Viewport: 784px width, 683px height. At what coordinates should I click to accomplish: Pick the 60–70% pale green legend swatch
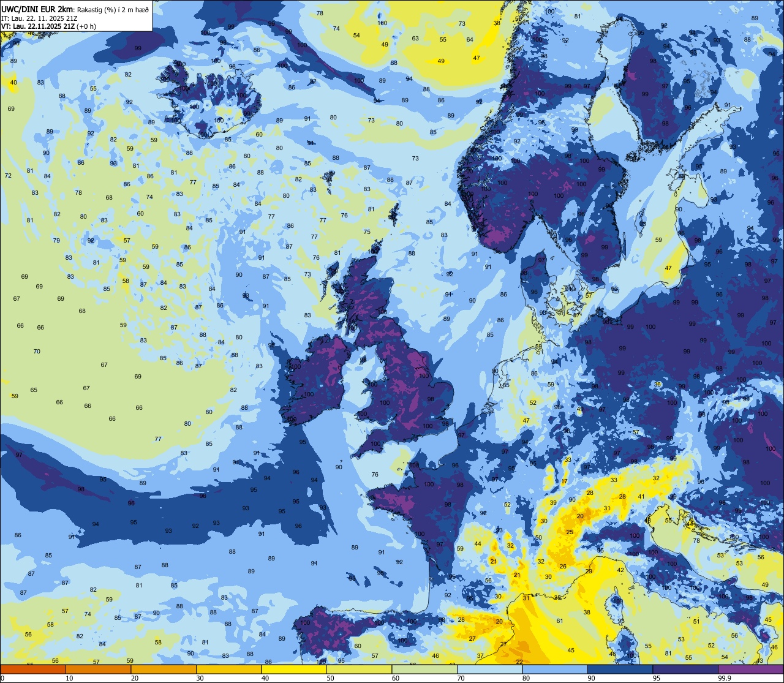(x=424, y=670)
